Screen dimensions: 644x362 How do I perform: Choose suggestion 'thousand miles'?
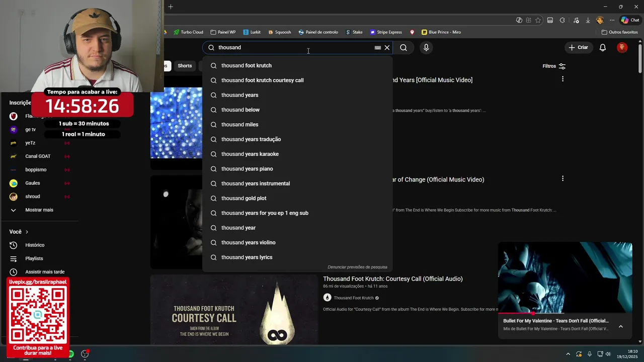coord(297,124)
